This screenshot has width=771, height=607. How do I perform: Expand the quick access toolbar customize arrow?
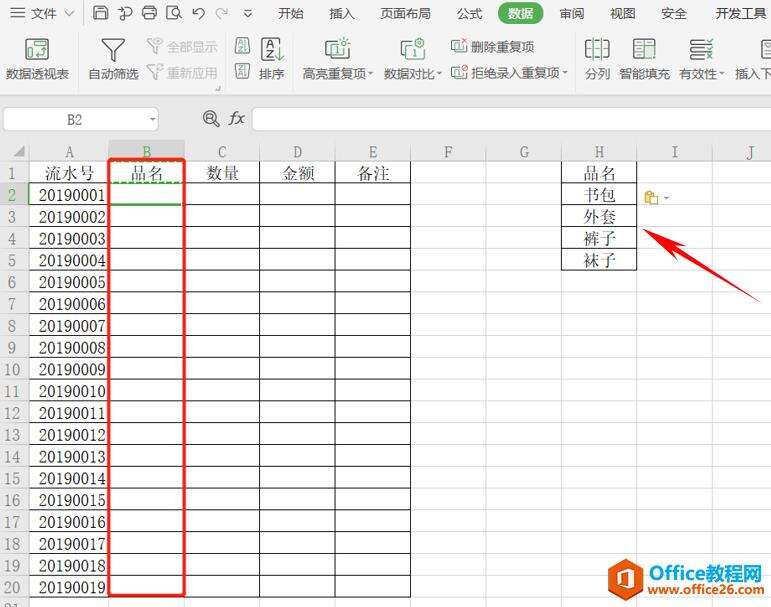[248, 14]
